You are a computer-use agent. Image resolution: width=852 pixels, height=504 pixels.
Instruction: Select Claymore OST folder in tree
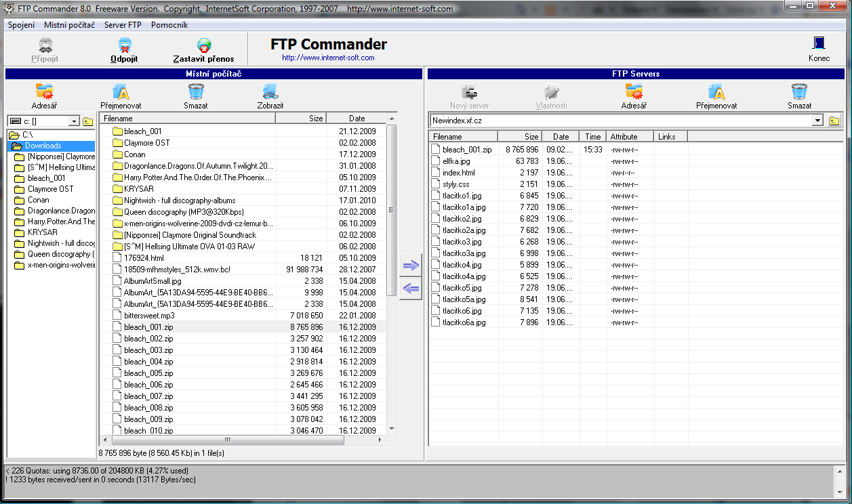point(51,189)
